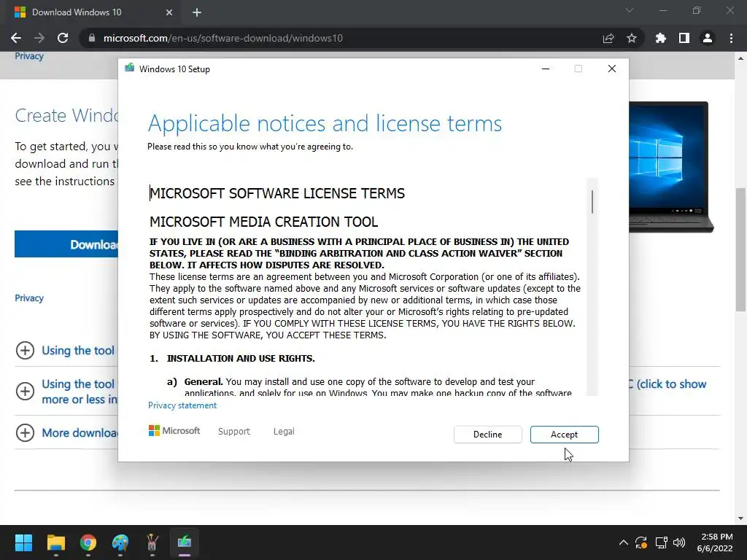Click the address bar URL
The width and height of the screenshot is (747, 560).
click(x=223, y=38)
